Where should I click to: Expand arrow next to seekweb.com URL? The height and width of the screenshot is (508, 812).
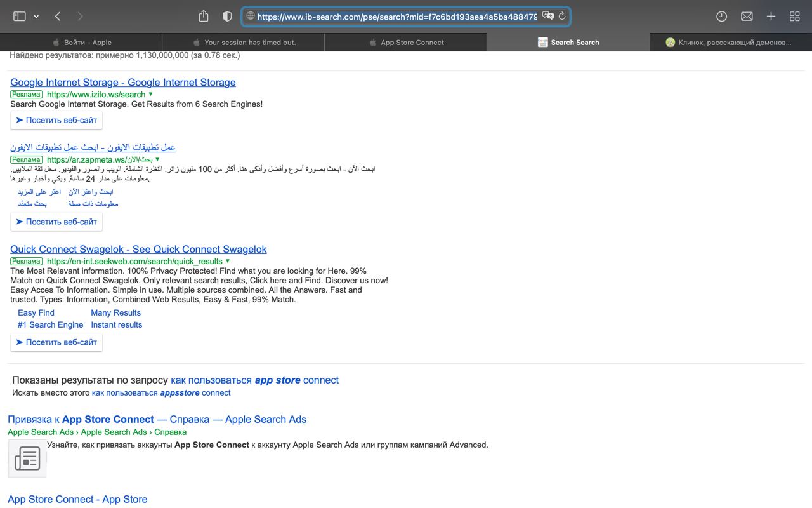click(228, 261)
